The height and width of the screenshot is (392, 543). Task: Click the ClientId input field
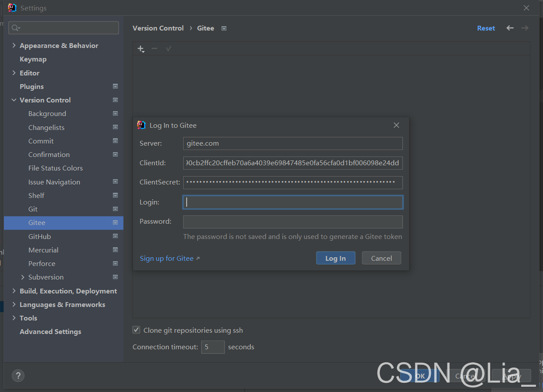point(293,163)
